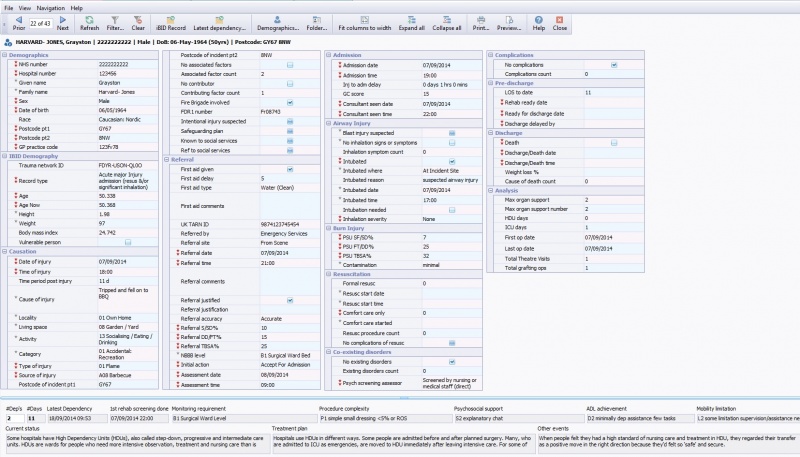Image resolution: width=800 pixels, height=457 pixels.
Task: Open the Filter tool
Action: 115,23
